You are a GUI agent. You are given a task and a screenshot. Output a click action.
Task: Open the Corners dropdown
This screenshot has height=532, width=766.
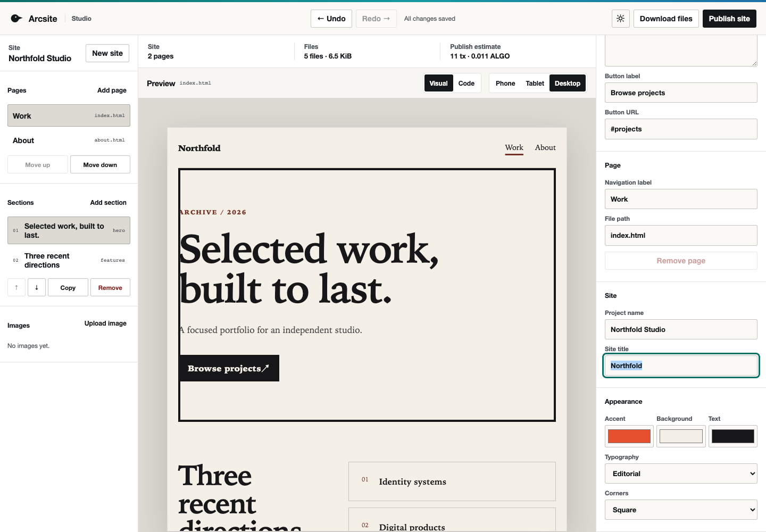click(681, 510)
